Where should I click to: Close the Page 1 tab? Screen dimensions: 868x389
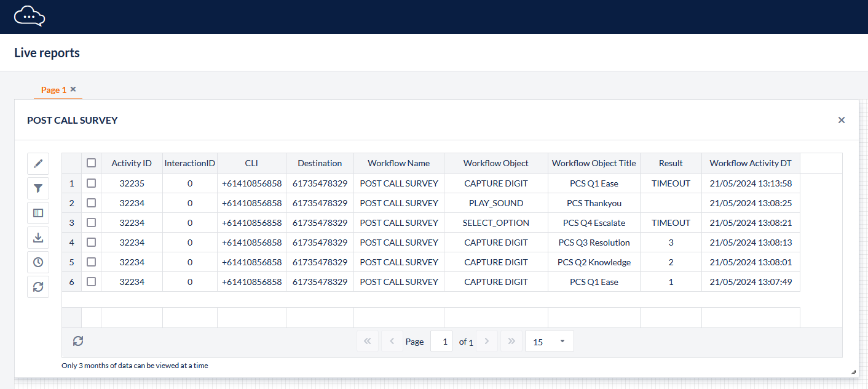coord(73,89)
